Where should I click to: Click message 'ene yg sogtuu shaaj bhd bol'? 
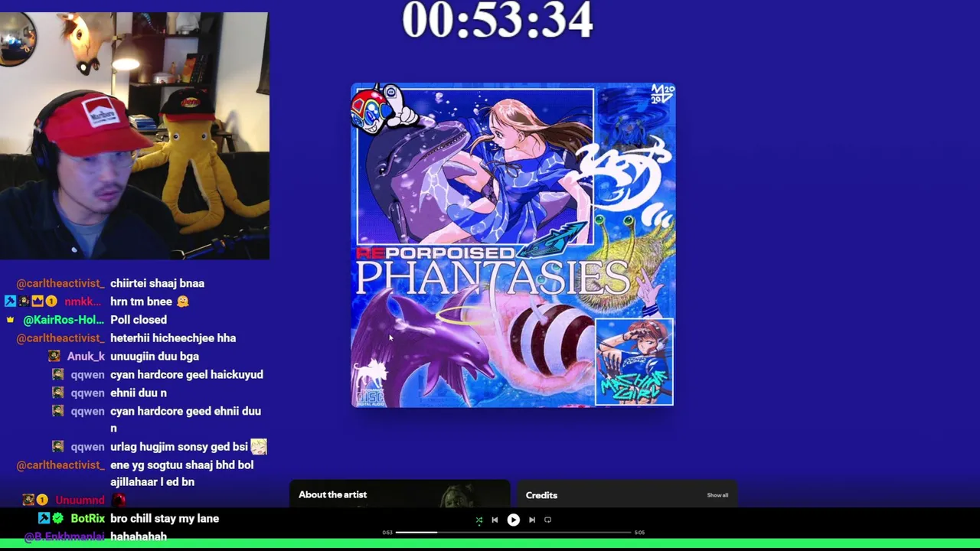tap(181, 465)
